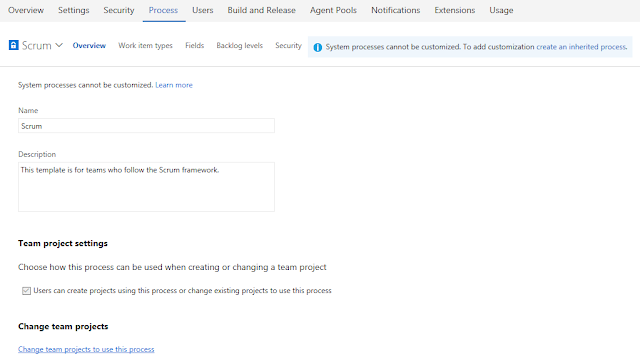Open the Work item types sub-tab

(145, 45)
